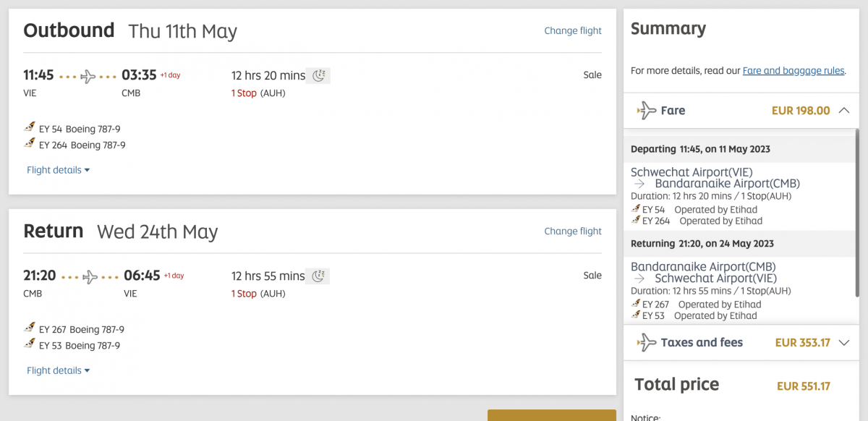Click the outbound route plane icon after 11:45

88,76
